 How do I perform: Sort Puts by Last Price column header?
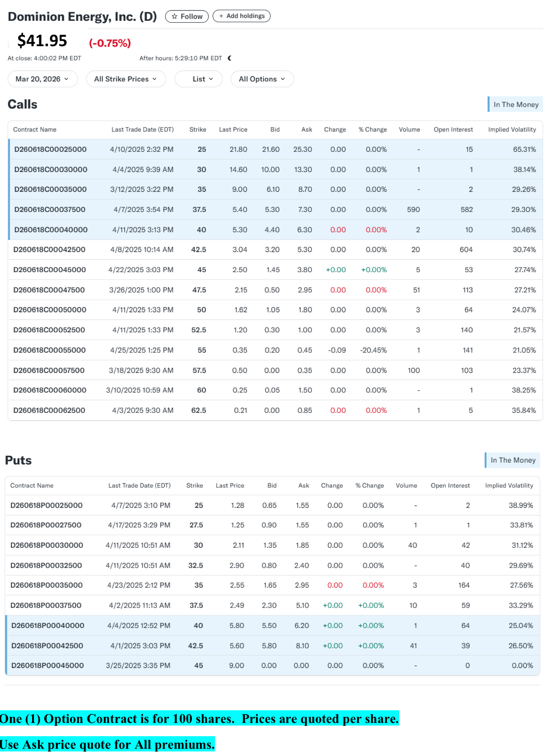coord(230,485)
